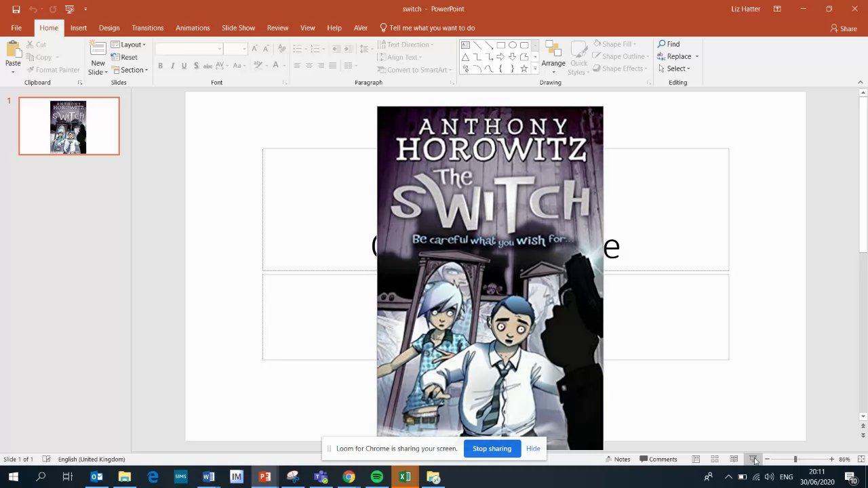Screen dimensions: 868x488
Task: Open the Replace dropdown arrow
Action: coord(696,56)
